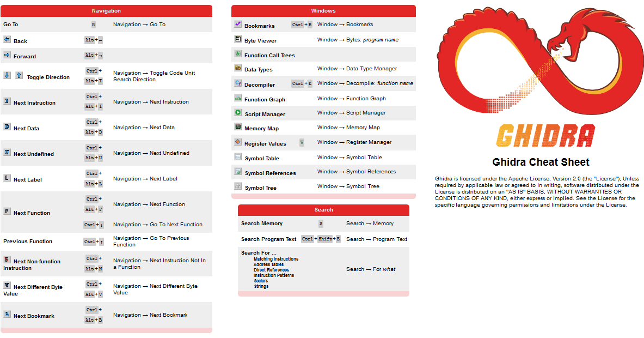The height and width of the screenshot is (338, 644).
Task: Click the Function Graph icon
Action: point(238,98)
